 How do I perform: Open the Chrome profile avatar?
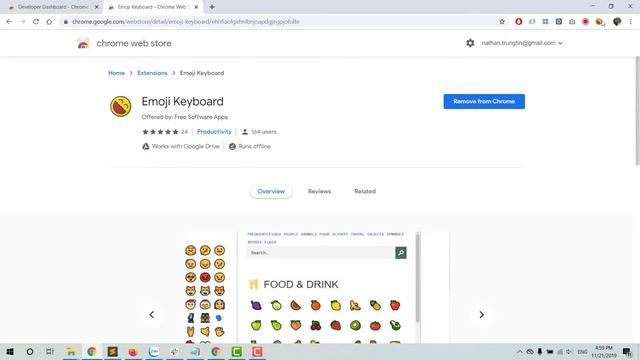click(617, 22)
